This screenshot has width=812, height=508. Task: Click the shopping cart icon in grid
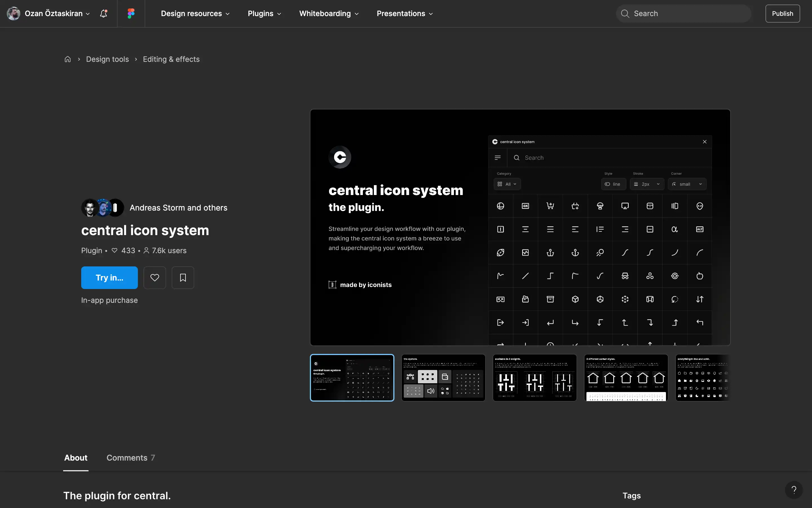coord(550,206)
